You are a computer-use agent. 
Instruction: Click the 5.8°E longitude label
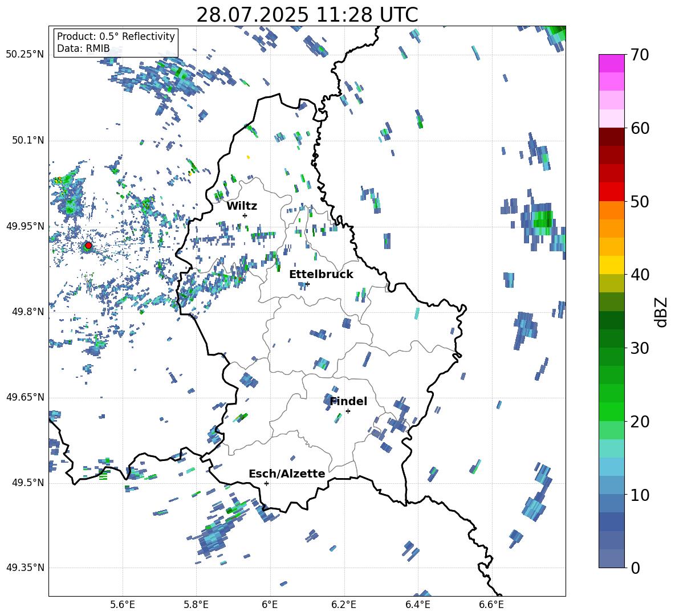[x=196, y=605]
